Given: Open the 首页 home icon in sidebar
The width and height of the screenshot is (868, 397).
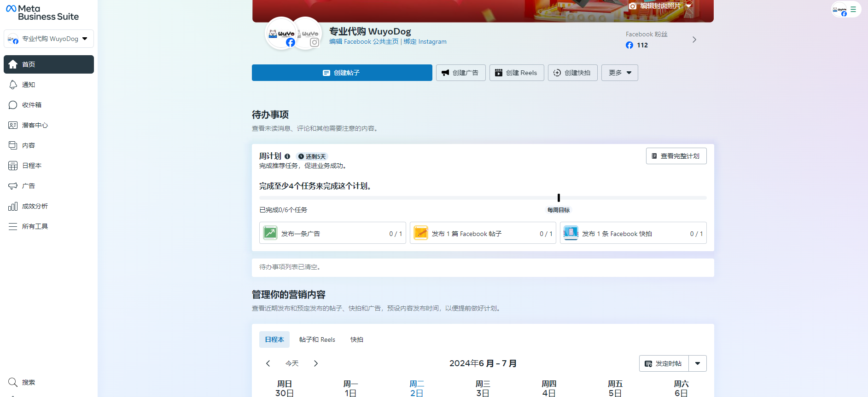Looking at the screenshot, I should tap(13, 64).
